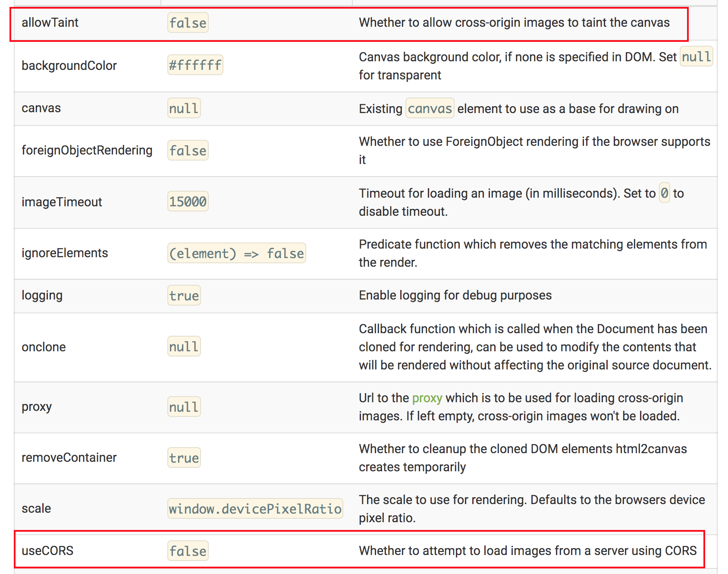The height and width of the screenshot is (574, 728).
Task: Click the false value for useCORS
Action: click(188, 551)
